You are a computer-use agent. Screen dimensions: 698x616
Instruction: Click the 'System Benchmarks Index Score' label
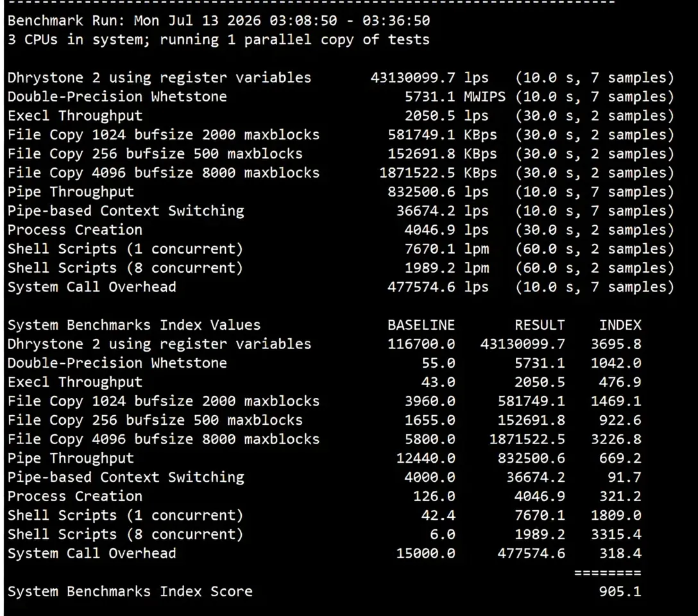(x=130, y=592)
